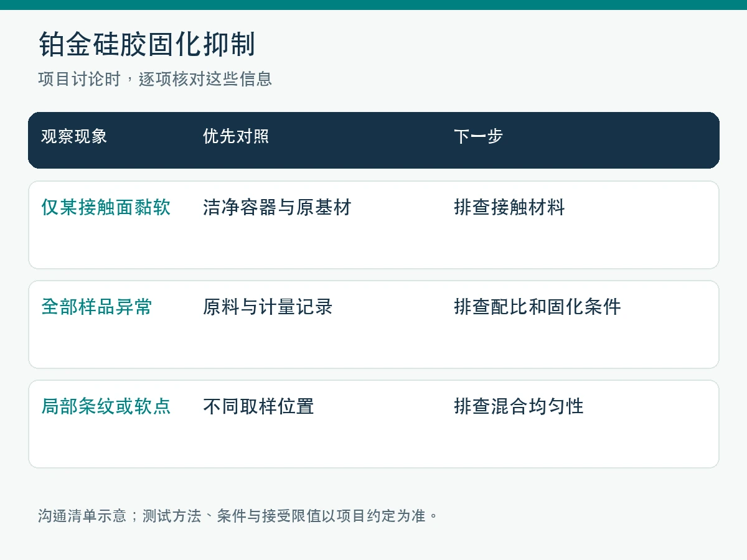Click the title 铂金硅胶固化抑制
The image size is (747, 560).
pyautogui.click(x=147, y=45)
